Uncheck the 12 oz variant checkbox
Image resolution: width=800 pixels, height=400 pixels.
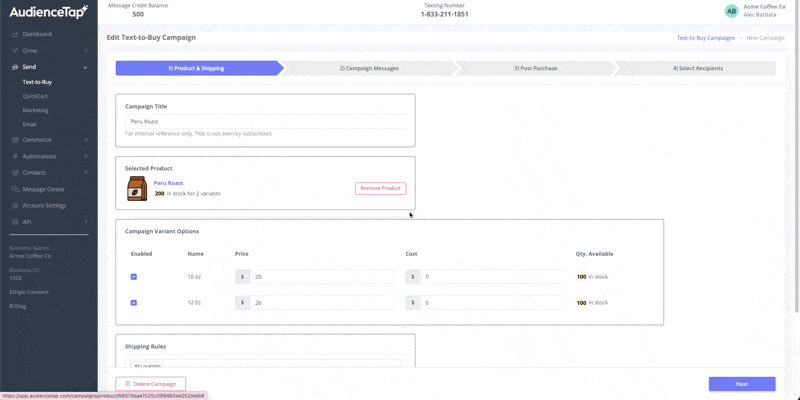(x=134, y=302)
